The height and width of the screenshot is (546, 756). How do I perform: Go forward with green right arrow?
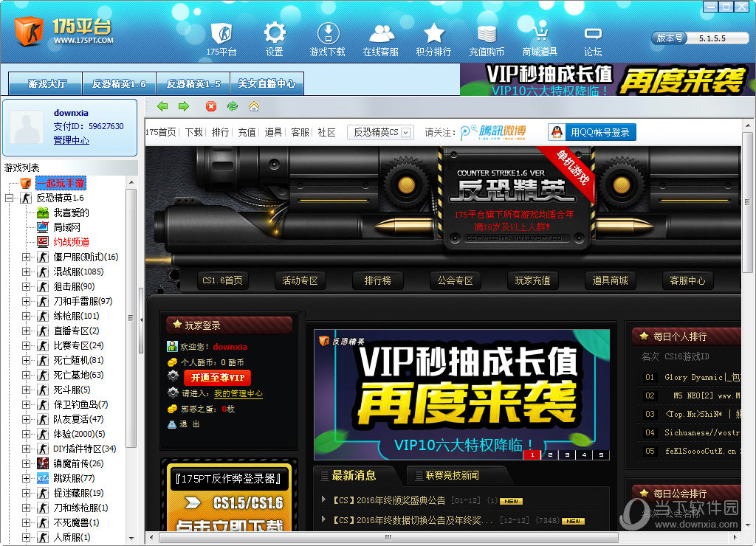pyautogui.click(x=184, y=106)
